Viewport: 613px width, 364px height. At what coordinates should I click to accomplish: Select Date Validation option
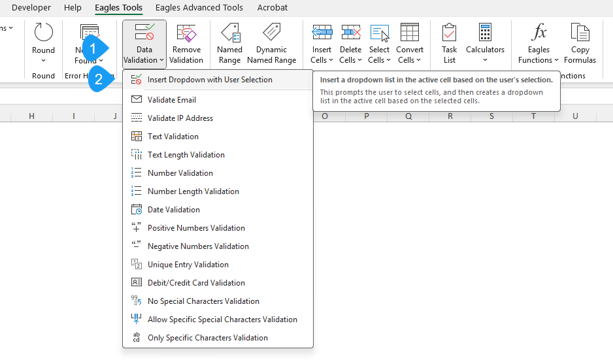point(218,210)
